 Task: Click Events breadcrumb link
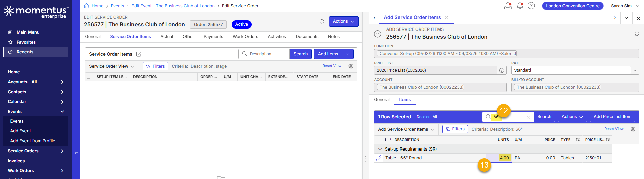coord(117,6)
